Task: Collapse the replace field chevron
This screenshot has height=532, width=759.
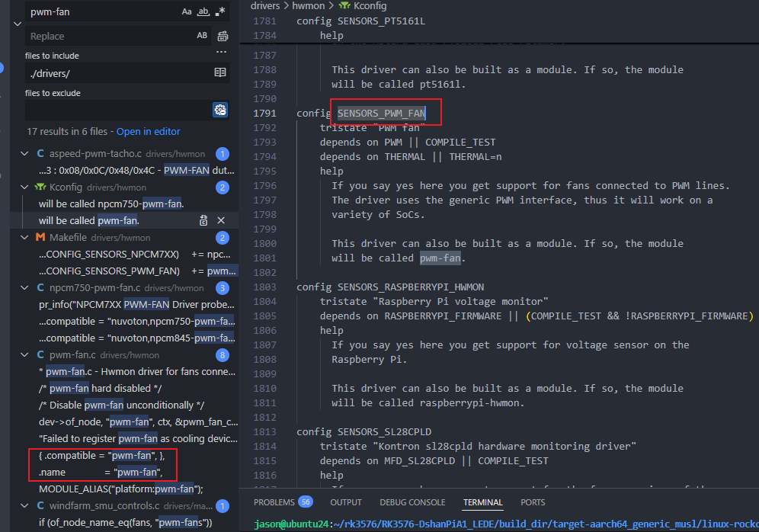Action: (x=17, y=24)
